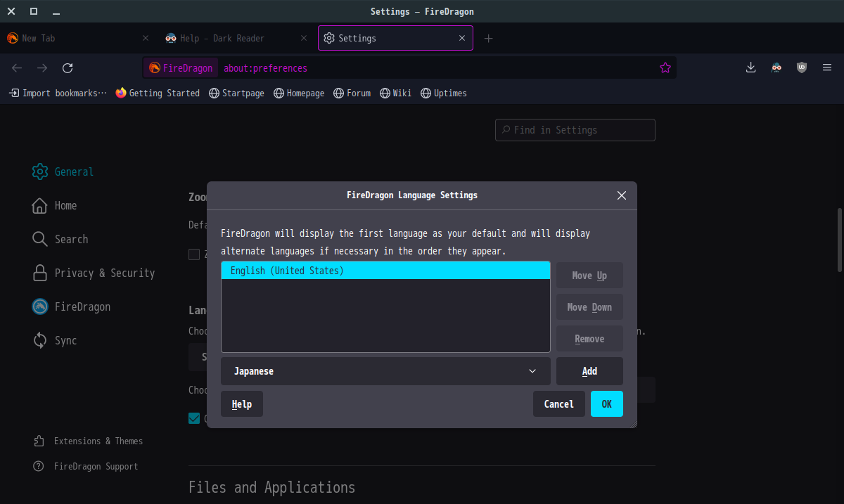
Task: Toggle the unchecked checkbox under Zoom
Action: pos(194,254)
